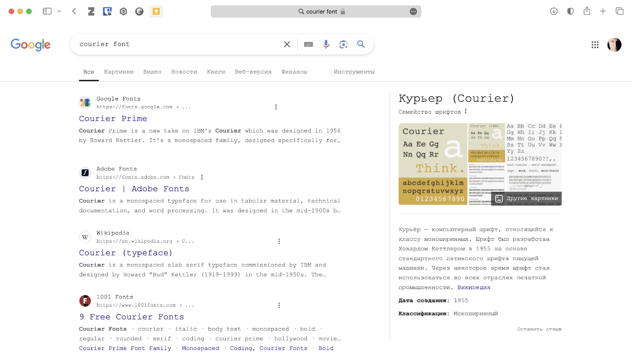
Task: Open the Google apps grid
Action: [x=595, y=44]
